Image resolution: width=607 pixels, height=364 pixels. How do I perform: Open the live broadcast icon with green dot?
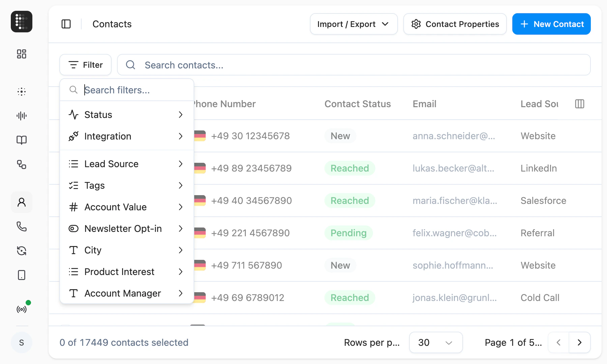(x=22, y=309)
